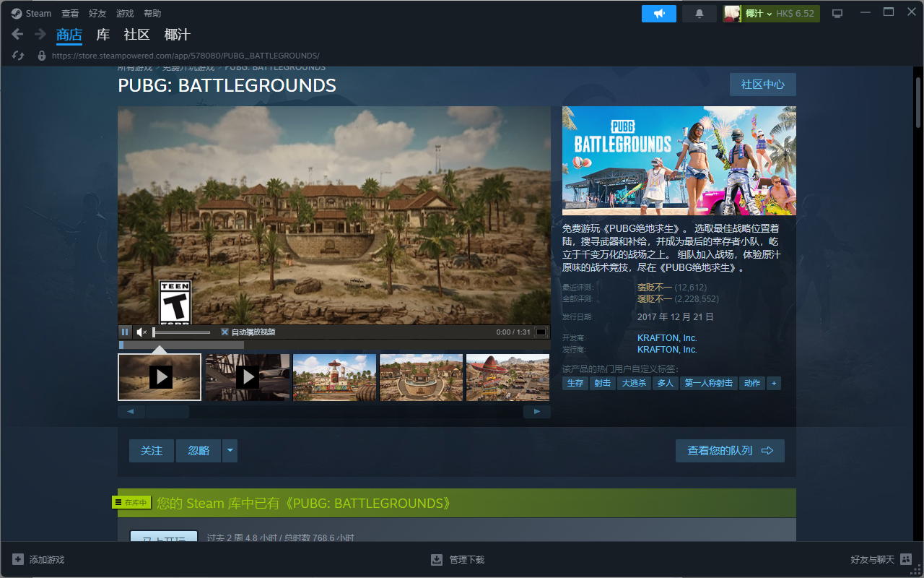Click the 第一人称射击 tag

(709, 383)
